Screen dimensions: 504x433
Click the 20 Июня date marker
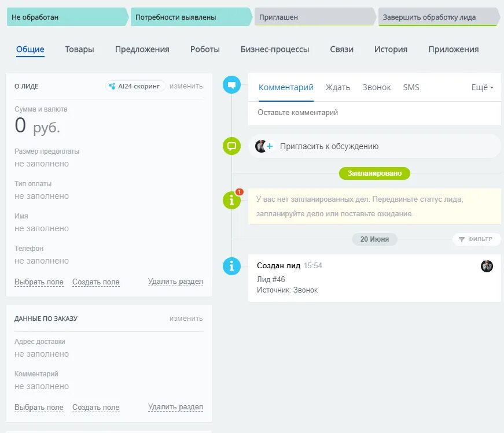point(374,239)
